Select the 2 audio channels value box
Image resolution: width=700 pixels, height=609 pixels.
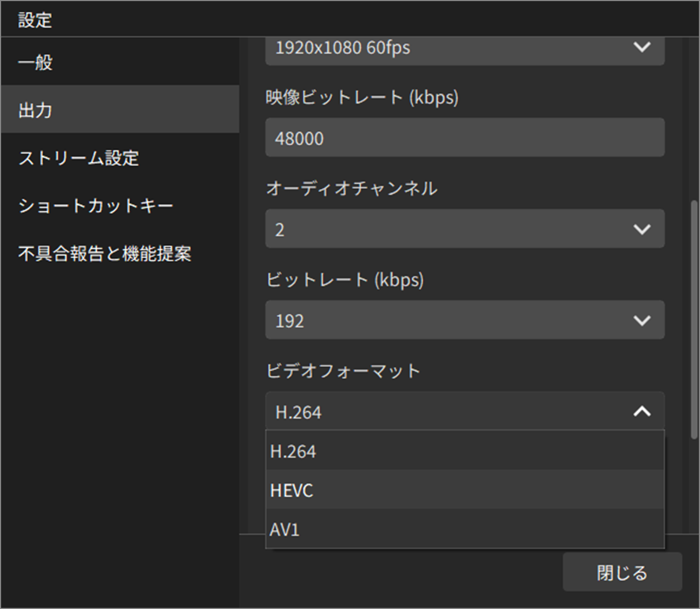(x=465, y=228)
